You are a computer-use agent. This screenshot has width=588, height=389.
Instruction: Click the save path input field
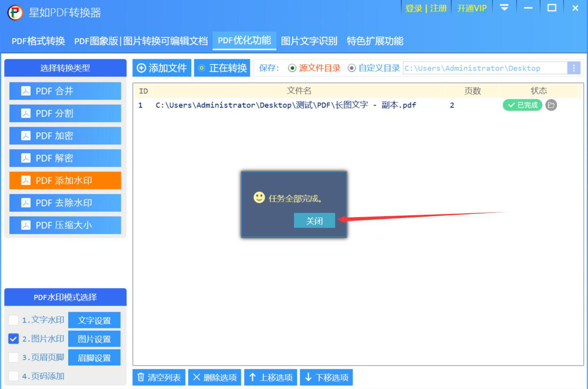(485, 68)
